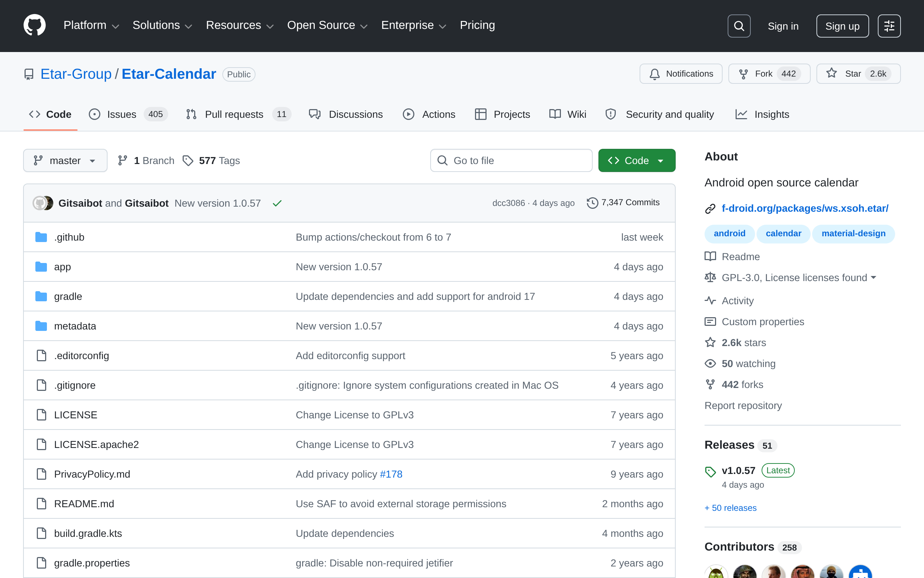Select the Code tab

pos(51,114)
